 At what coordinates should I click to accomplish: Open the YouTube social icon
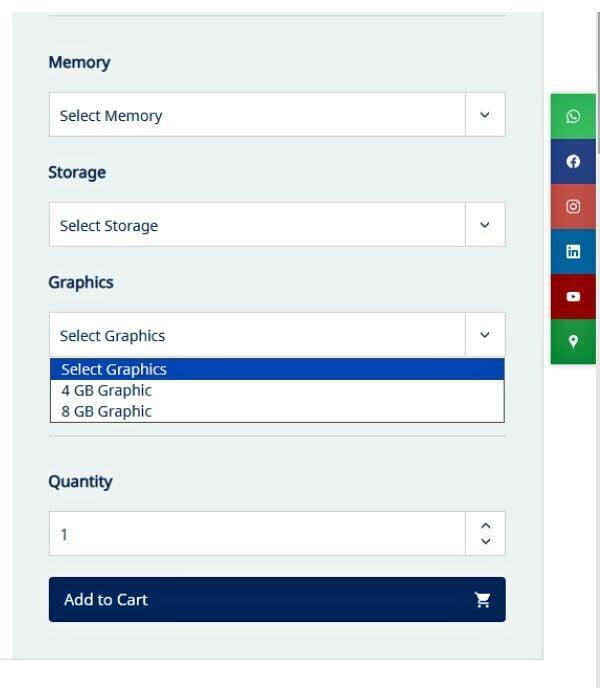pos(573,297)
